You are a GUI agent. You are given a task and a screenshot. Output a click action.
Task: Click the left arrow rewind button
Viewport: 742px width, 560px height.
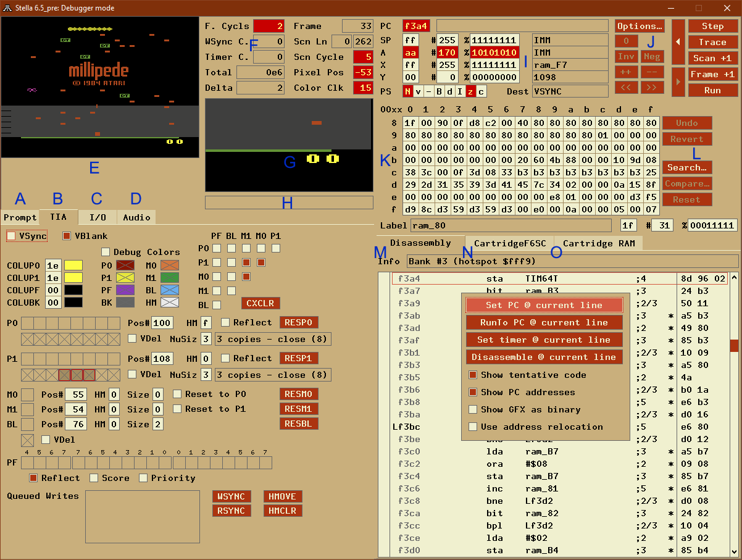pos(678,42)
